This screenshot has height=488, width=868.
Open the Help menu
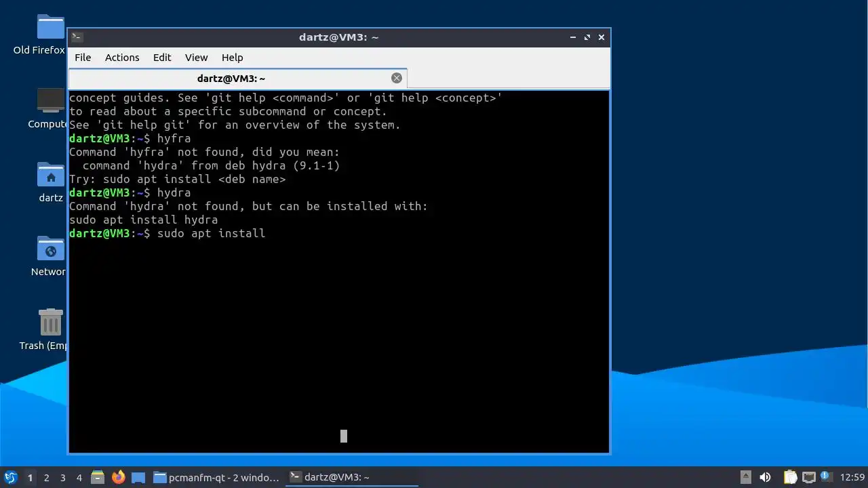click(x=232, y=58)
